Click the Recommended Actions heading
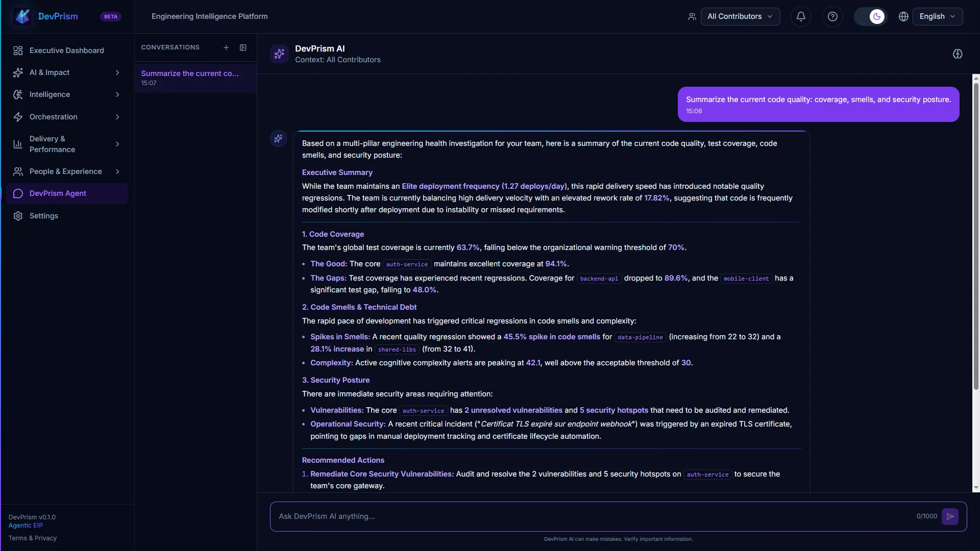 tap(343, 460)
